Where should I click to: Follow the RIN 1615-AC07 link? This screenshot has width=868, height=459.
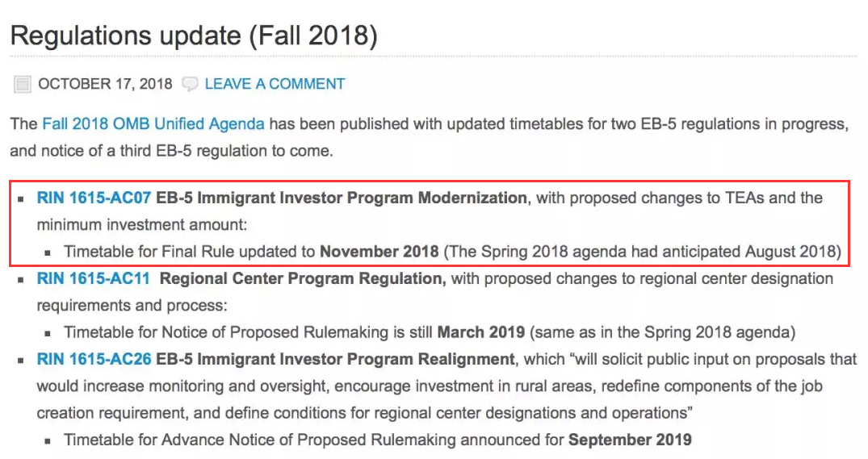click(94, 198)
